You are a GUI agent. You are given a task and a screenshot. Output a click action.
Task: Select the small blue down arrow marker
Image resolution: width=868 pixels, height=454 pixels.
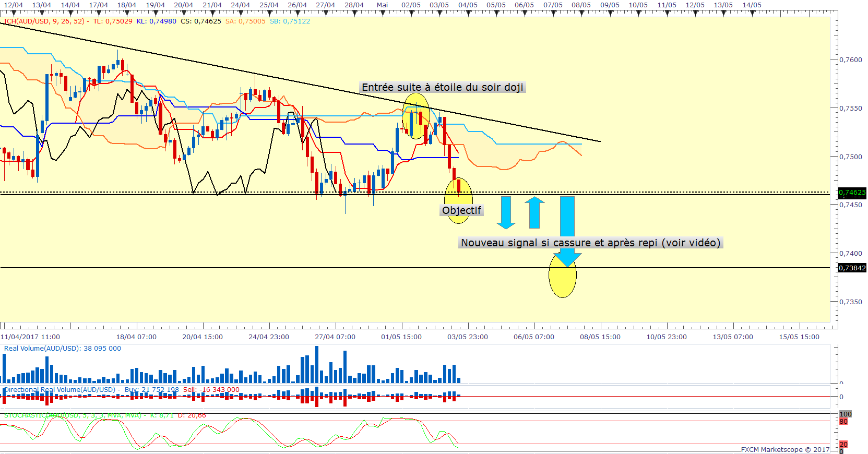(x=506, y=212)
